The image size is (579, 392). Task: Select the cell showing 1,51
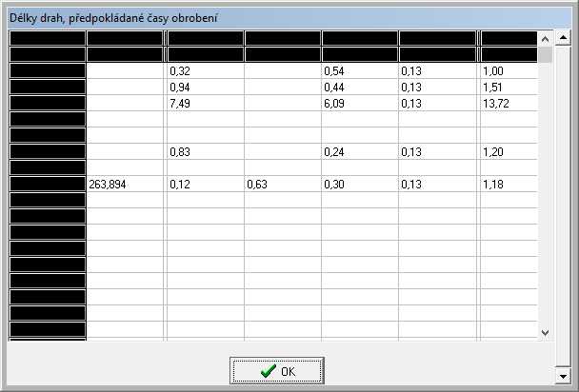(509, 88)
